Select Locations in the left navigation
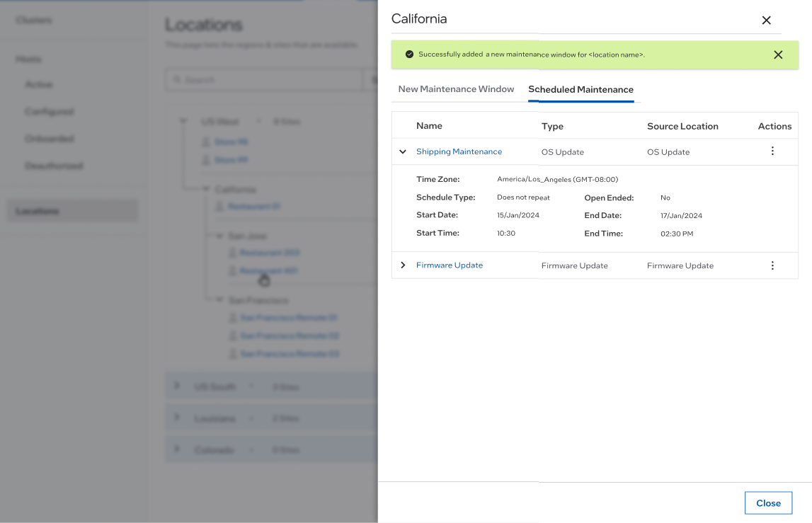 pyautogui.click(x=38, y=211)
